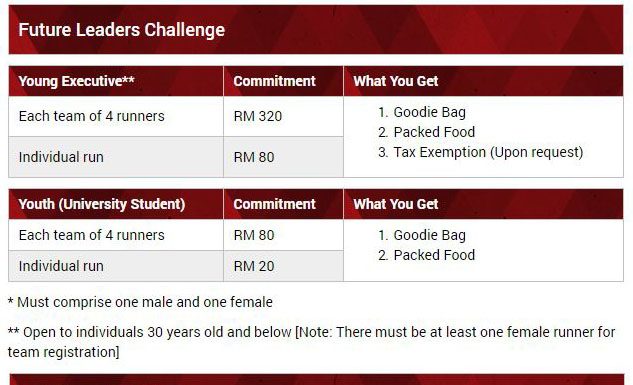Click the RM 320 commitment cell
Viewport: 633px width, 385px height.
(x=283, y=116)
